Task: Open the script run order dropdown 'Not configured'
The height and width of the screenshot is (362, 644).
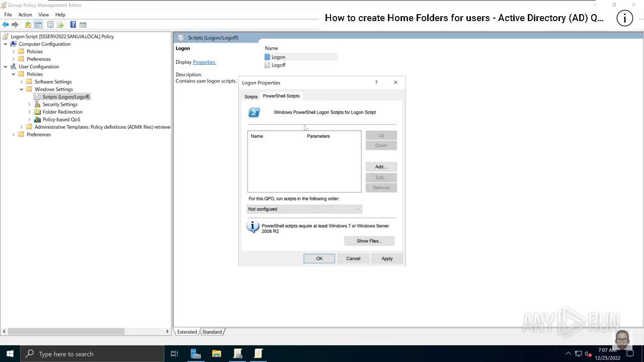Action: point(304,209)
